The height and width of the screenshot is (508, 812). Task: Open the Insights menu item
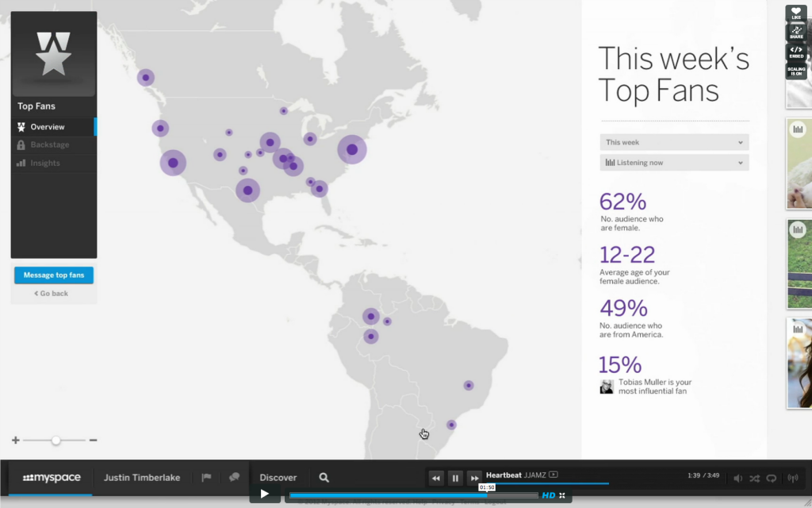pos(53,164)
